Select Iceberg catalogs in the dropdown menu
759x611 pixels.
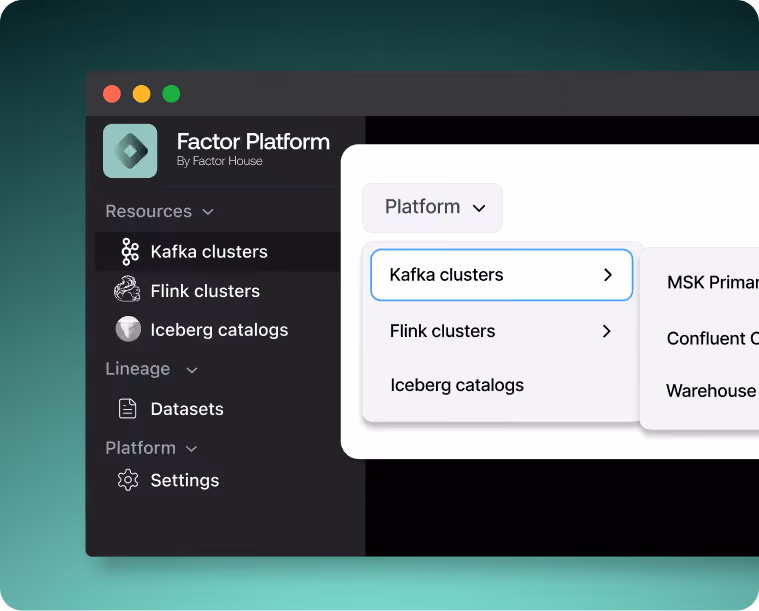pyautogui.click(x=501, y=385)
